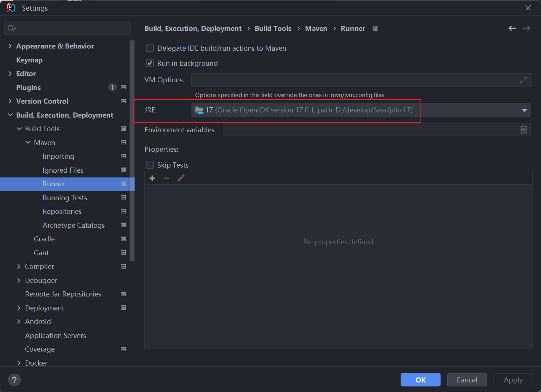Click the project settings icon next to Plugins
Screen dimensions: 541x392
click(x=123, y=87)
